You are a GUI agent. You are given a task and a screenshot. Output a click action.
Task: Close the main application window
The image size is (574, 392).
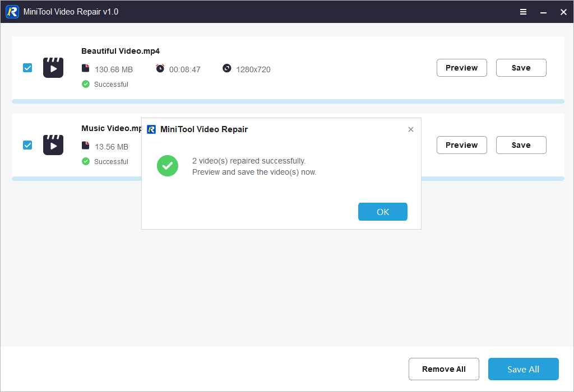(563, 12)
